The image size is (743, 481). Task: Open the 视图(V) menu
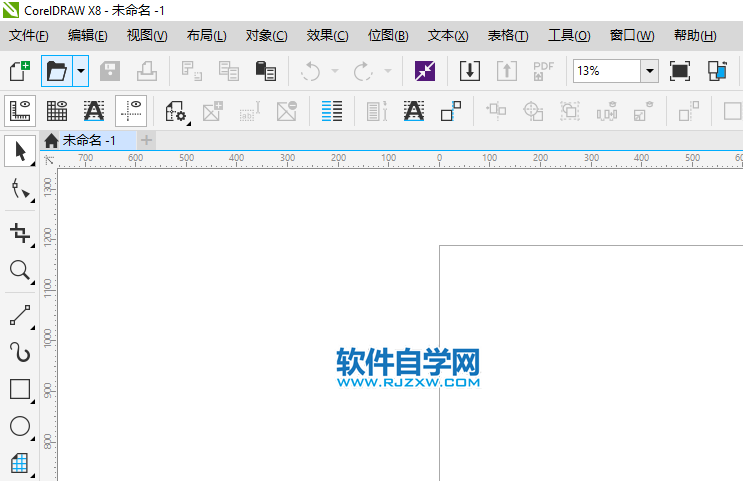(x=147, y=36)
